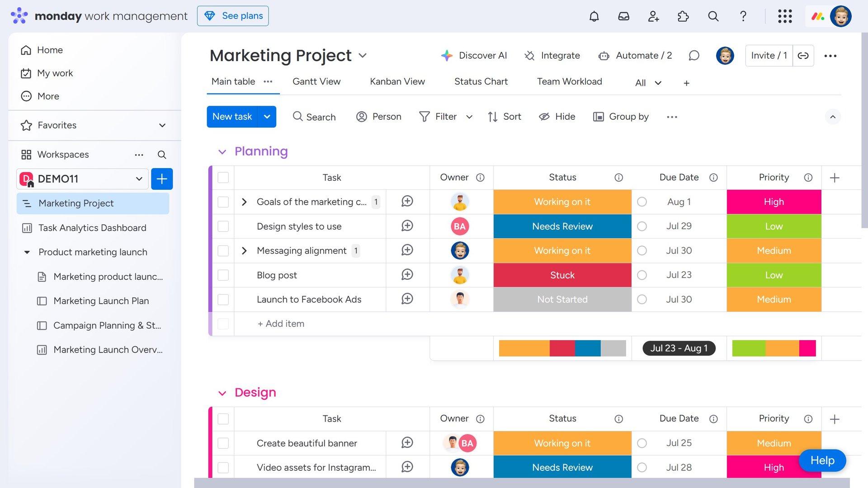Add update to Blog post task
868x488 pixels.
point(407,275)
